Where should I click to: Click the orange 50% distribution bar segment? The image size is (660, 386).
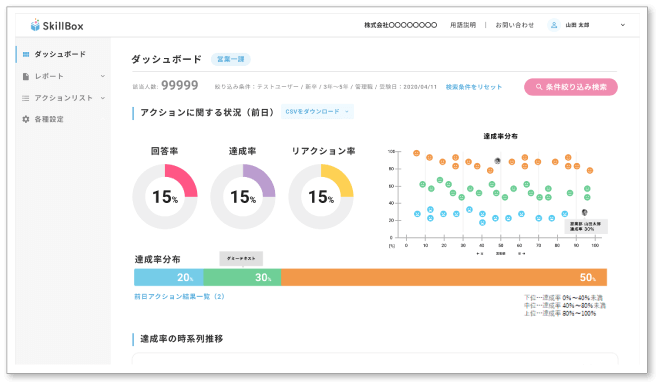tap(444, 277)
